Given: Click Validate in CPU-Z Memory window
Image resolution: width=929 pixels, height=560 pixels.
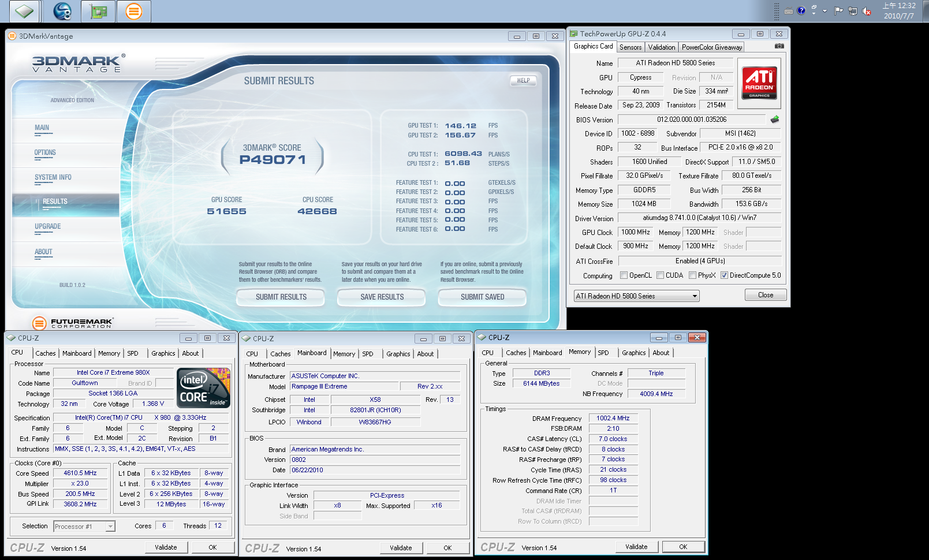Looking at the screenshot, I should [636, 547].
